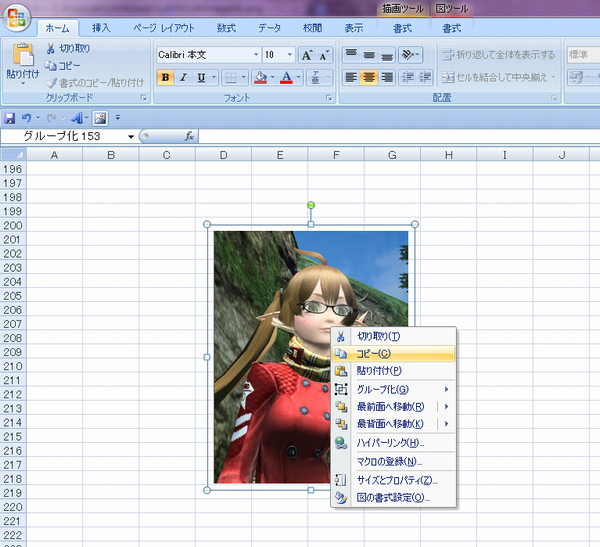The image size is (600, 547).
Task: Click the green rotation handle above picture
Action: click(x=311, y=205)
